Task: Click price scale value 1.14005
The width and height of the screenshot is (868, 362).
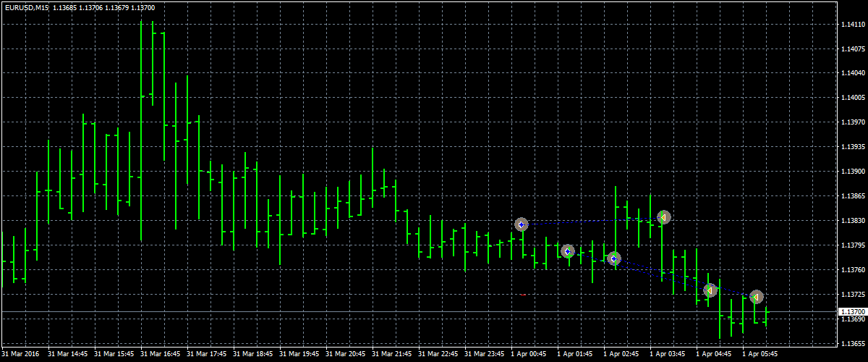Action: coord(853,98)
